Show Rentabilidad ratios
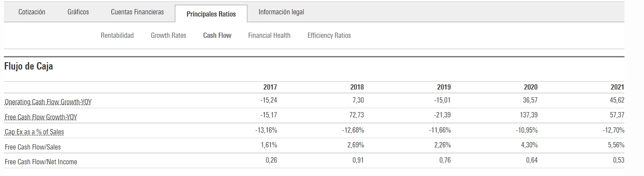 [117, 36]
